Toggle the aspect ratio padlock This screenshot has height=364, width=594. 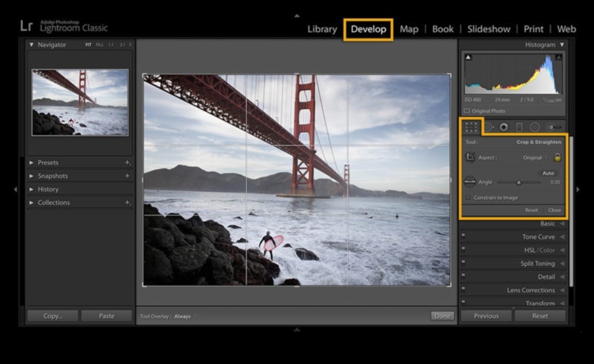coord(557,157)
